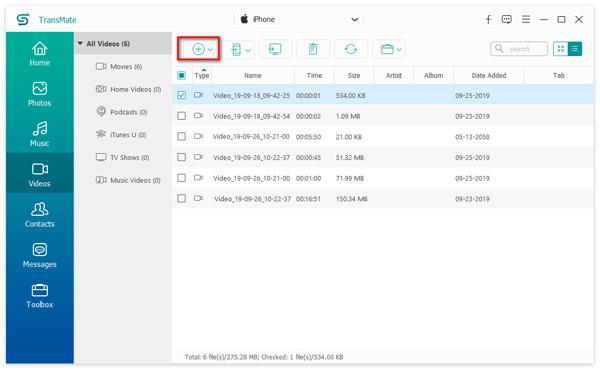
Task: Toggle the select-all checkbox in header
Action: pyautogui.click(x=181, y=75)
